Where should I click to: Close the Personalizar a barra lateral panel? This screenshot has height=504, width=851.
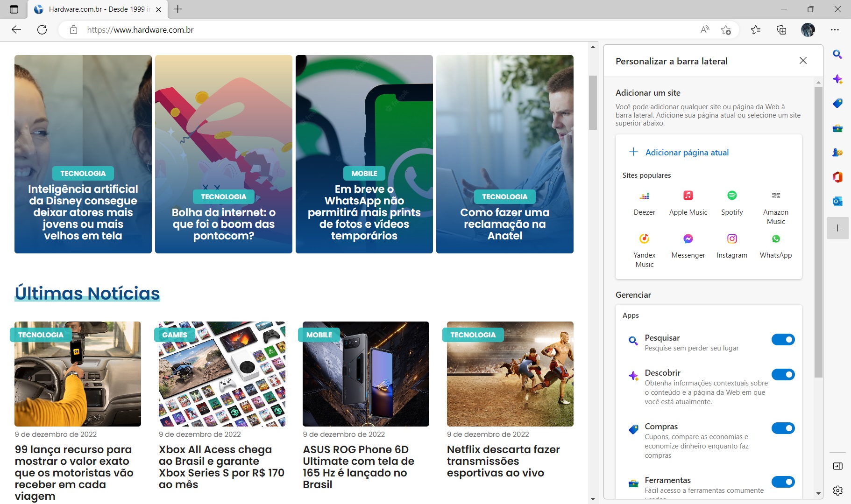coord(803,61)
